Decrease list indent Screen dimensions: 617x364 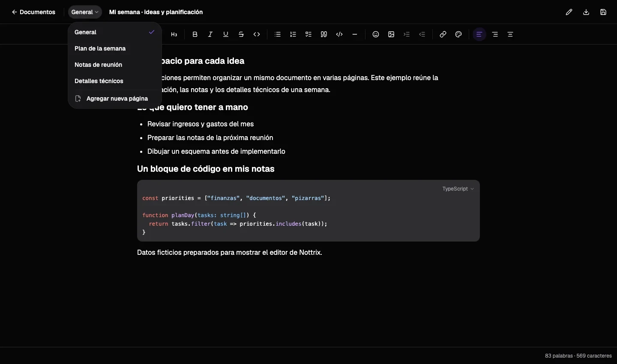[x=422, y=34]
